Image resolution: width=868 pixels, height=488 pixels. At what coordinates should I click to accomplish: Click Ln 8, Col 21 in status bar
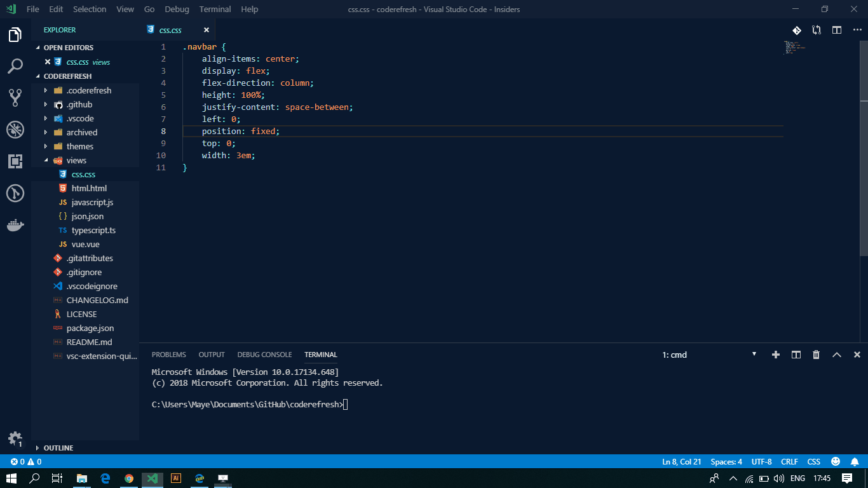pyautogui.click(x=681, y=462)
